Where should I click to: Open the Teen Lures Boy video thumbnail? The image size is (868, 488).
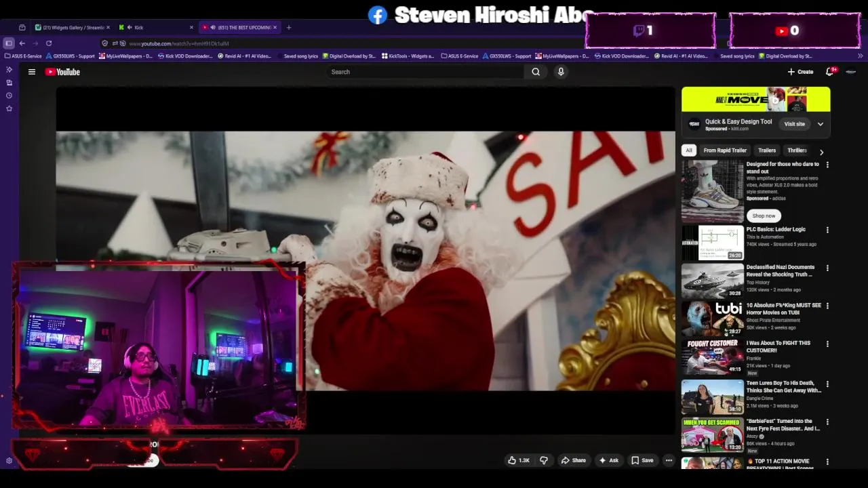pyautogui.click(x=712, y=396)
